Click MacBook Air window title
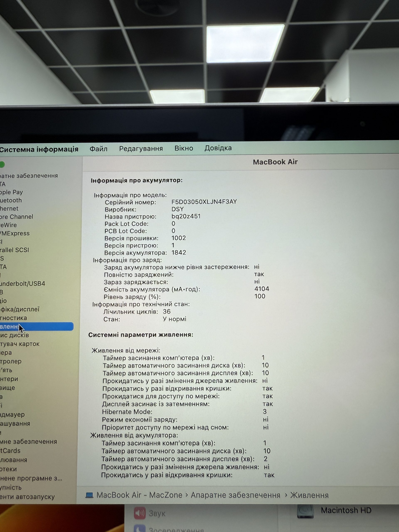This screenshot has height=532, width=399. pyautogui.click(x=275, y=162)
